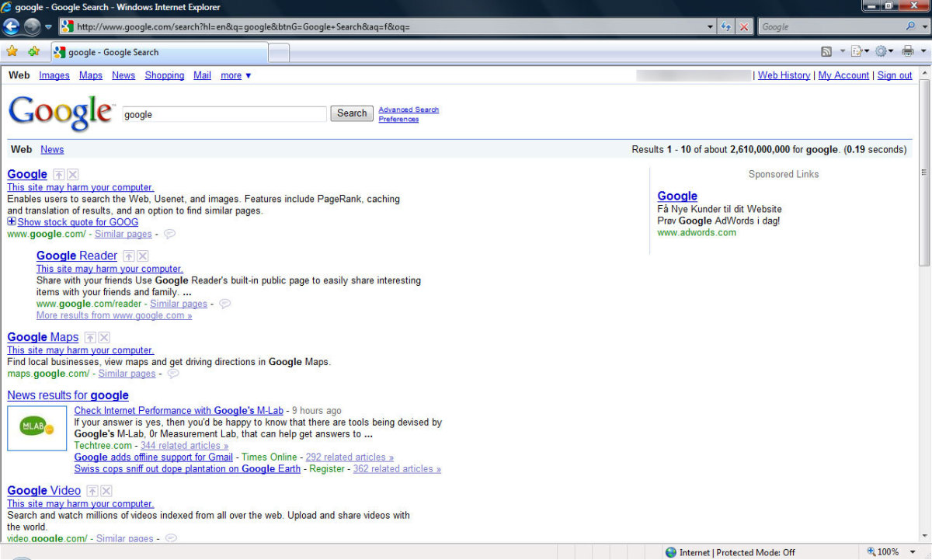
Task: Remove the Google Video result with X icon
Action: tap(106, 491)
